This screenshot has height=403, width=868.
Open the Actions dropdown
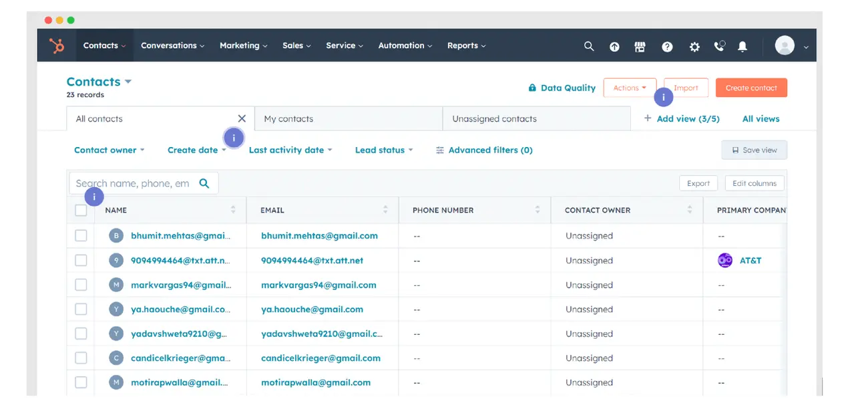(x=629, y=87)
